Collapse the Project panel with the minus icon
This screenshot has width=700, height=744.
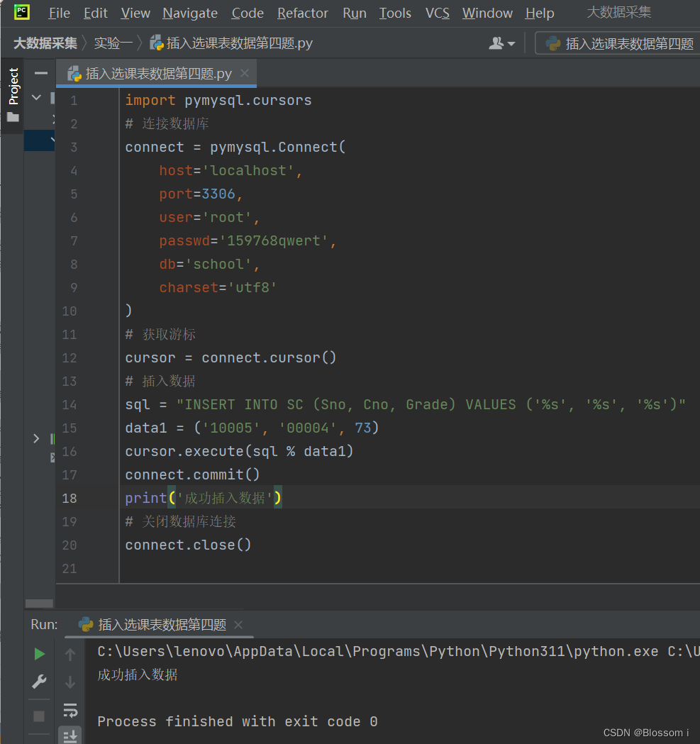click(x=41, y=73)
